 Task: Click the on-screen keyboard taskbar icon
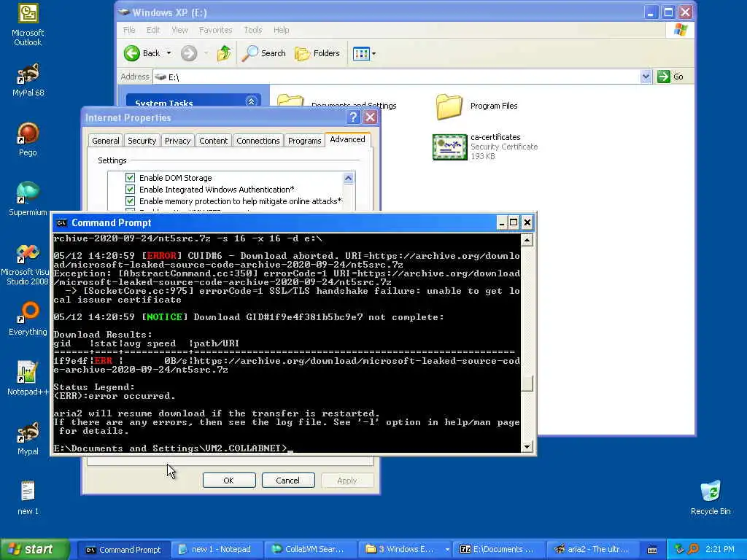[x=652, y=550]
